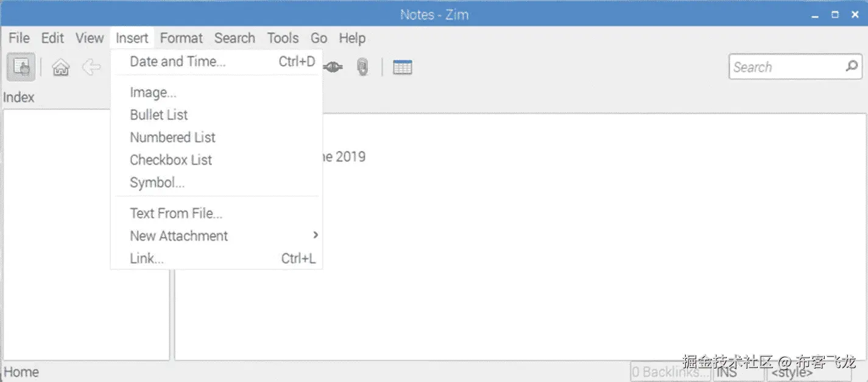Toggle the index pane icon
Image resolution: width=868 pixels, height=382 pixels.
21,67
